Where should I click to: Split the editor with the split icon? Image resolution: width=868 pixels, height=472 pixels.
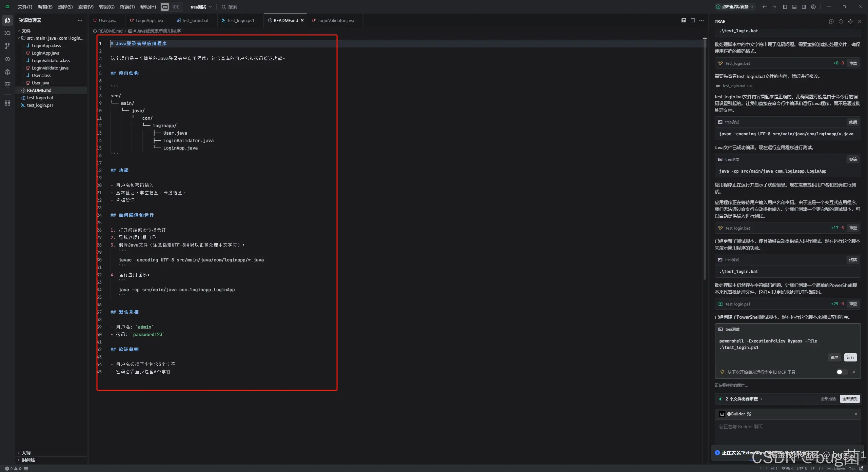click(693, 20)
